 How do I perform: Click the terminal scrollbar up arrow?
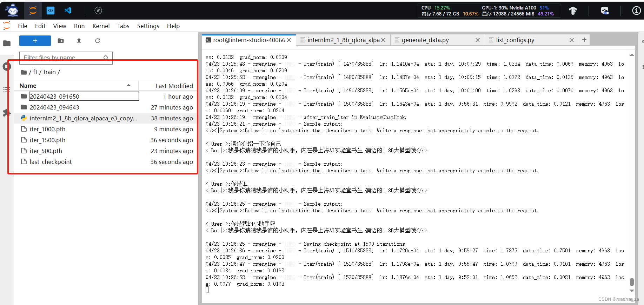(632, 55)
